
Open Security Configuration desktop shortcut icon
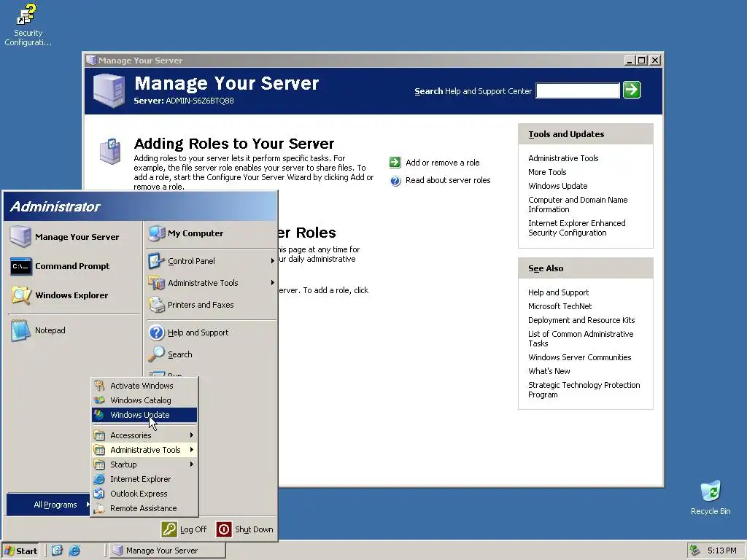pyautogui.click(x=27, y=15)
